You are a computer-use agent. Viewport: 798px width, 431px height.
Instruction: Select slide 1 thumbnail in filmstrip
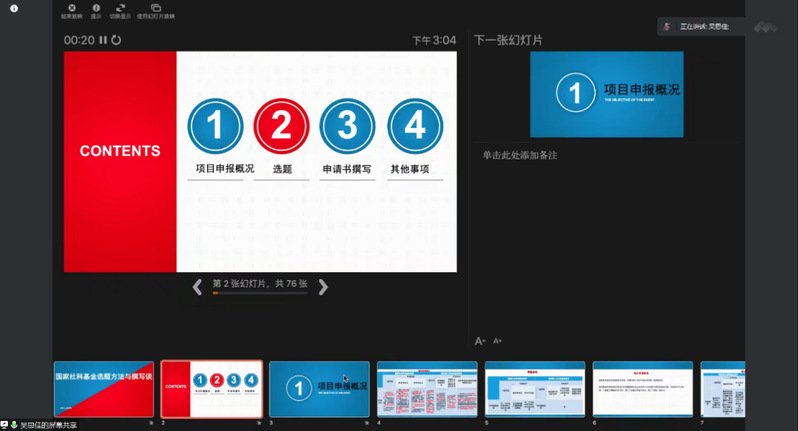[x=104, y=389]
